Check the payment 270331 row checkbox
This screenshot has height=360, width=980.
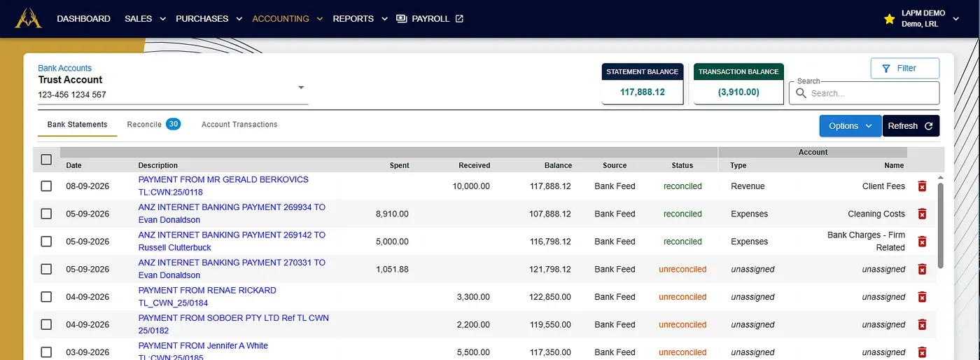[46, 269]
